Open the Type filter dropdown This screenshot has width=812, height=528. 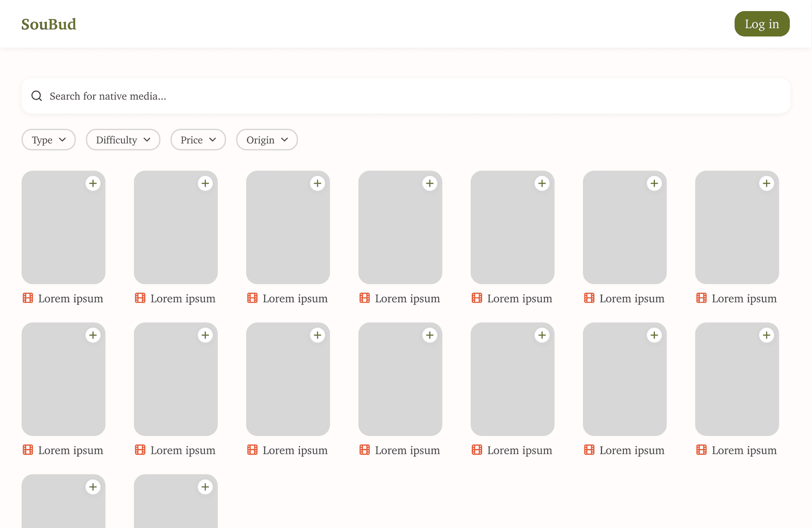[48, 140]
